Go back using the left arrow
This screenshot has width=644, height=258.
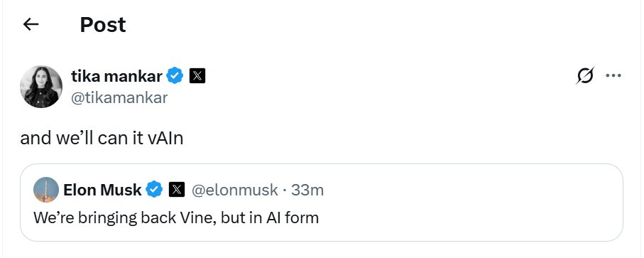(31, 25)
